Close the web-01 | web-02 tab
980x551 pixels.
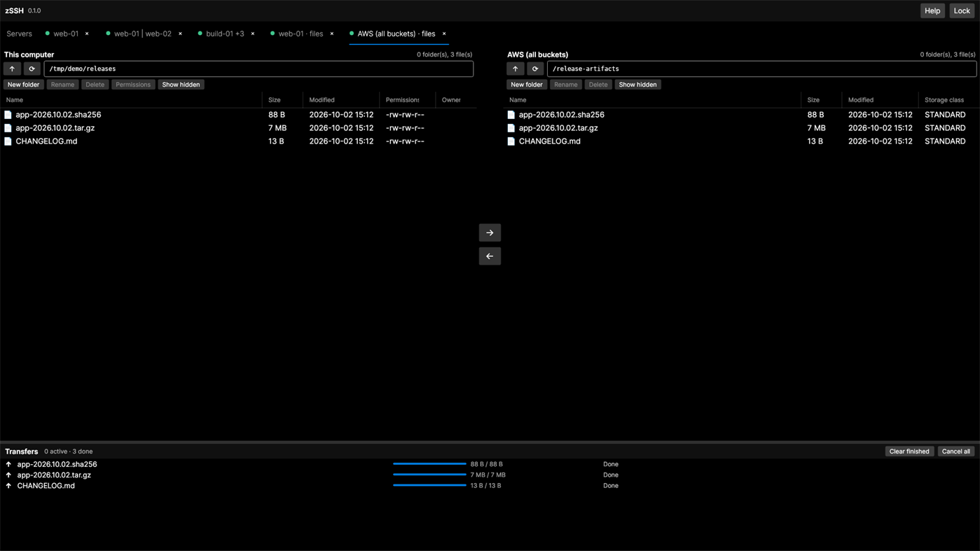180,34
